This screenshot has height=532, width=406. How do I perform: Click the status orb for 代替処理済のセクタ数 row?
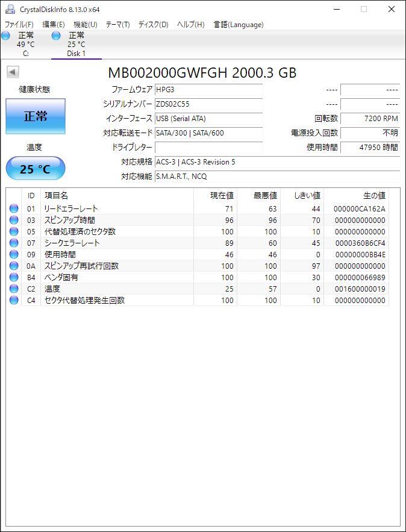[x=14, y=232]
